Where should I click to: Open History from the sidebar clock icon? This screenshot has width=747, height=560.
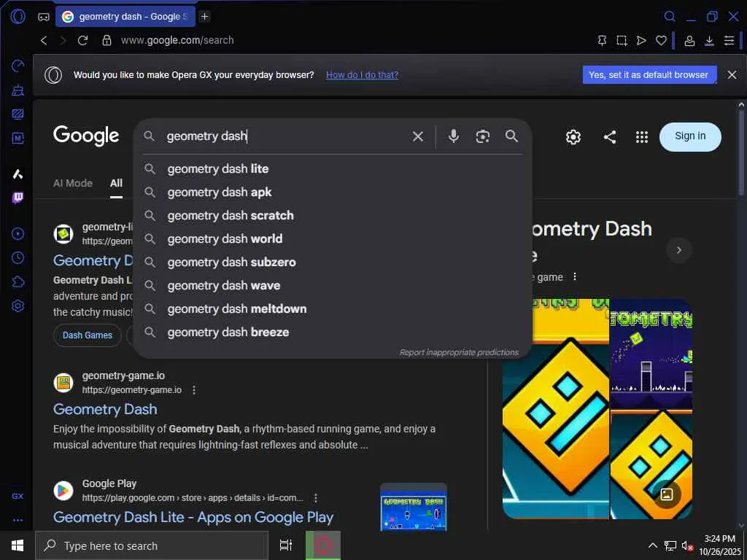coord(18,258)
